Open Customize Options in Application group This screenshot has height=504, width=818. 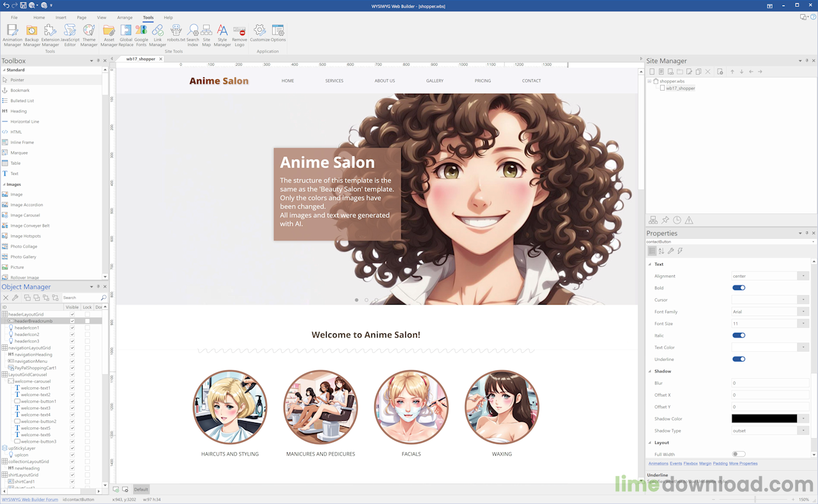click(x=259, y=32)
